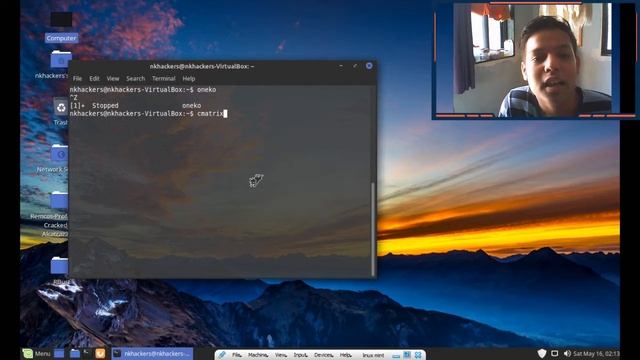Exit fullscreen from VirtualBox toolbar
Viewport: 640px width, 360px height.
407,355
